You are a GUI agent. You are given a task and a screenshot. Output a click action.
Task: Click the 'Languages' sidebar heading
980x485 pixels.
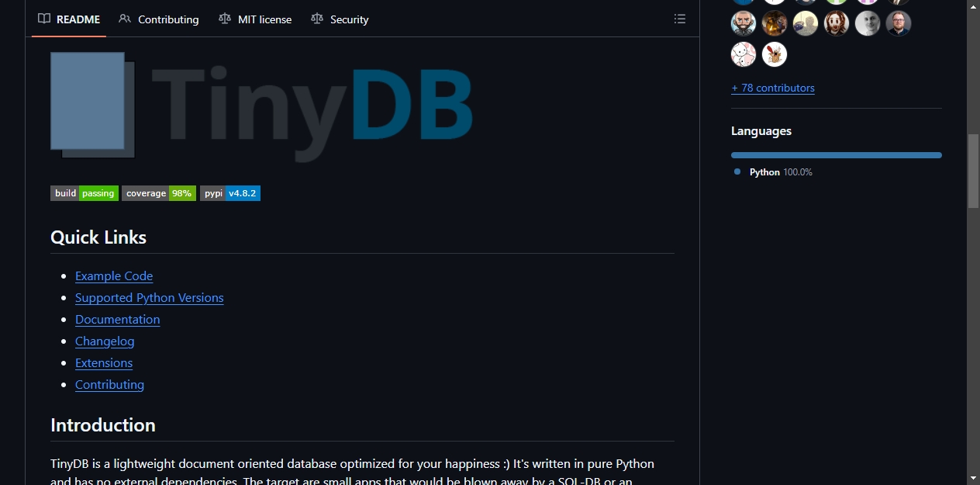(x=761, y=131)
